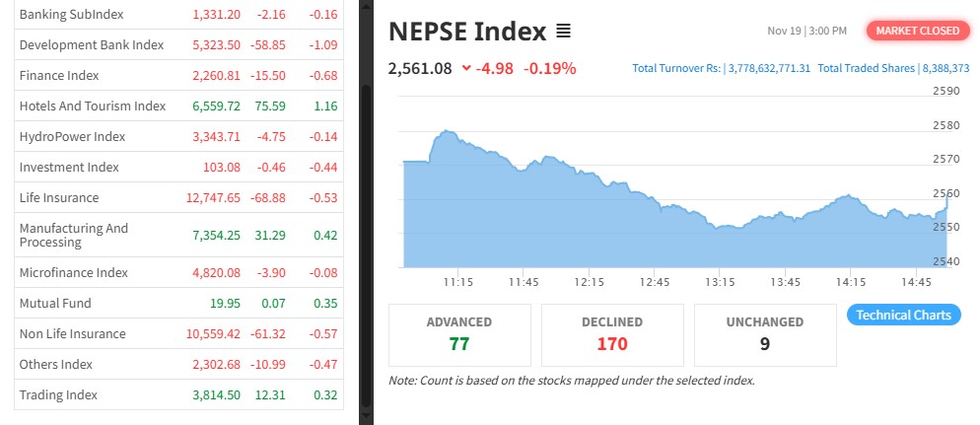View Hotels And Tourism Index

coord(93,106)
